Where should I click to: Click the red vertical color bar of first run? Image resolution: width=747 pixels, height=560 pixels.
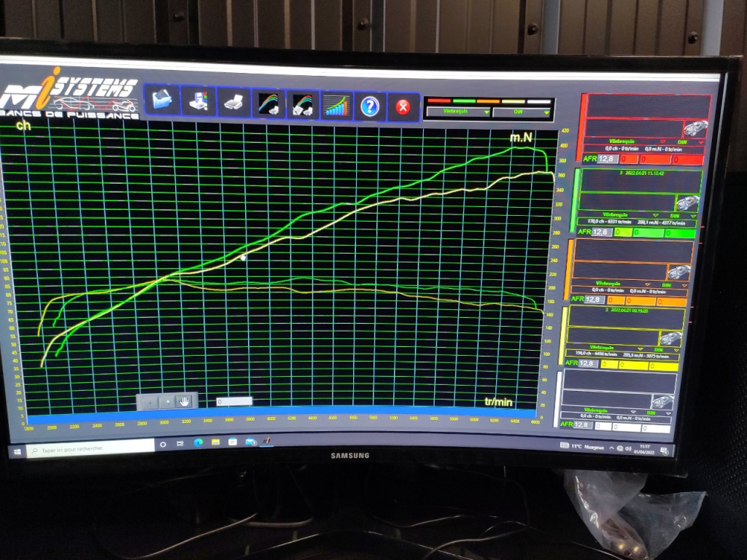pos(581,127)
